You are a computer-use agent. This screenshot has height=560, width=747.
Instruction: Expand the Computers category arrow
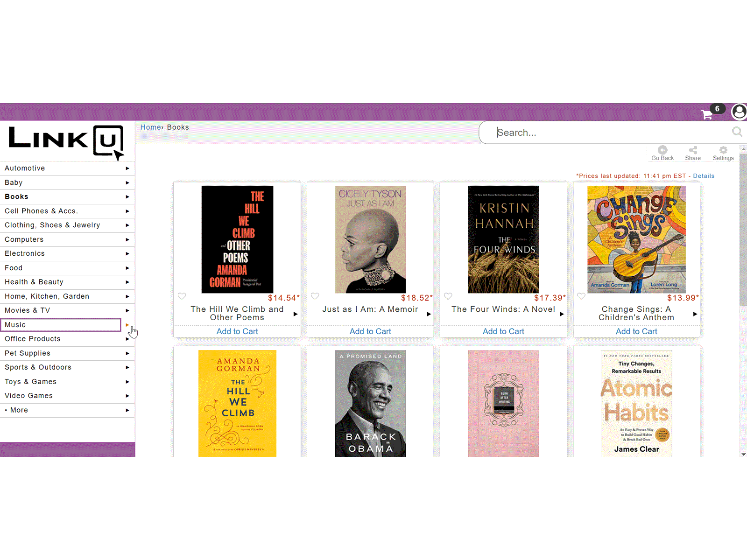[127, 240]
